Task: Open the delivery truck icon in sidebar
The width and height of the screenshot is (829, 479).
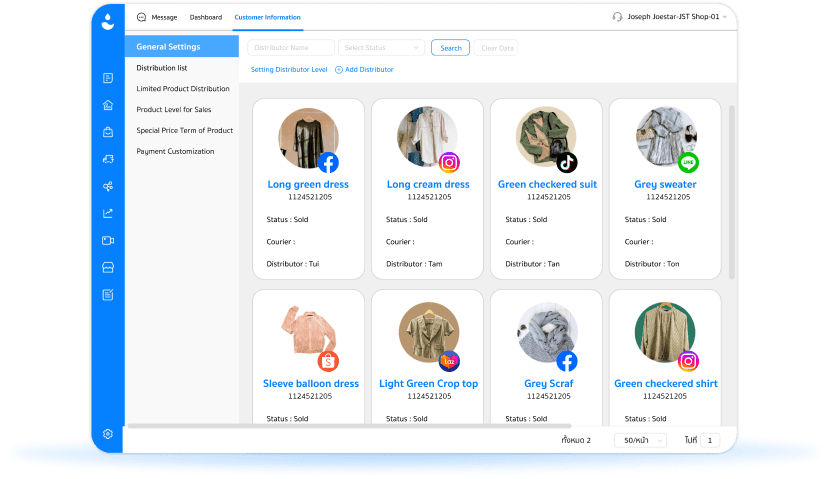Action: (x=107, y=159)
